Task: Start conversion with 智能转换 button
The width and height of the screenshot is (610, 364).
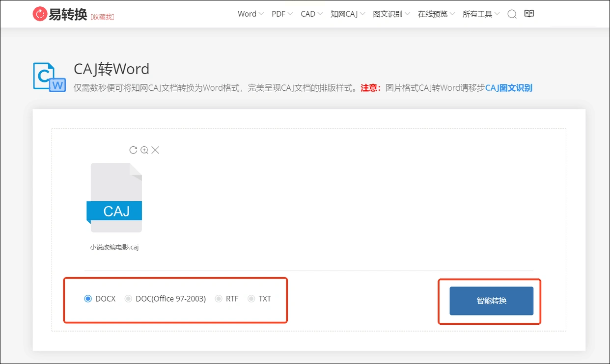Action: (x=492, y=301)
